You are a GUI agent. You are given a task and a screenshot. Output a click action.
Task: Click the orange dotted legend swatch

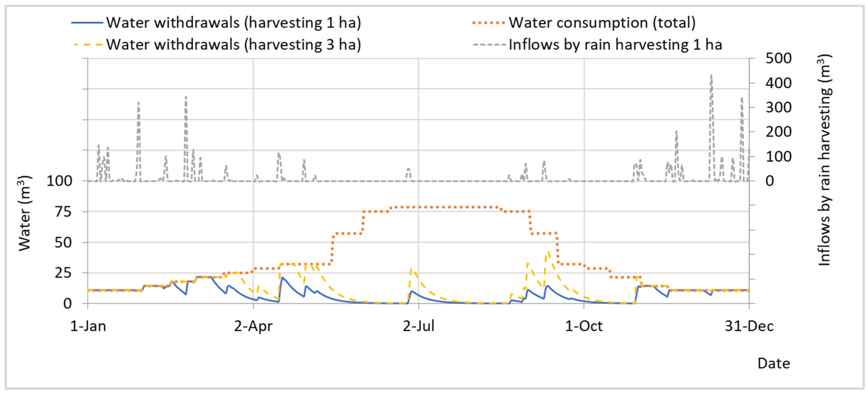tap(489, 23)
